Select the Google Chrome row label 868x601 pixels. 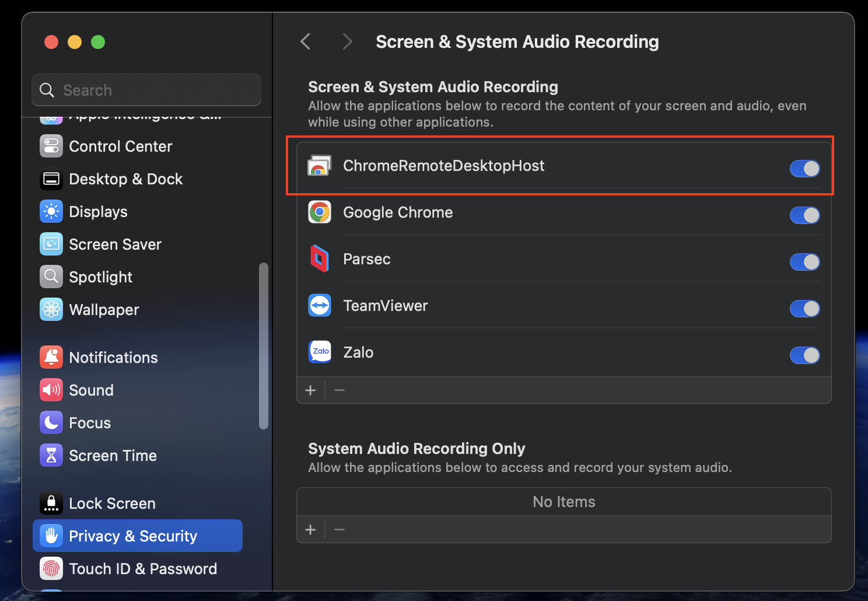(398, 212)
